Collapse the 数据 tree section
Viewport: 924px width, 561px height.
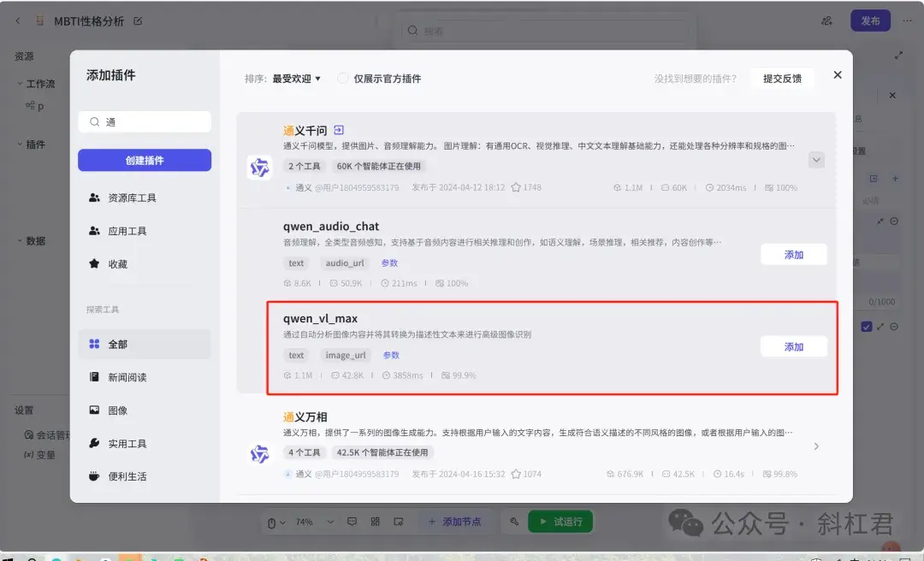(x=20, y=240)
